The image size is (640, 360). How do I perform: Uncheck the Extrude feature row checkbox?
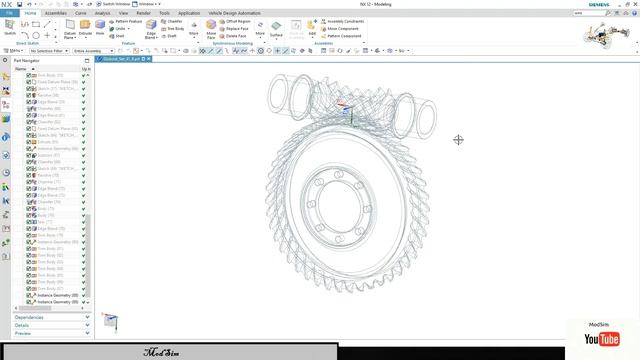tap(29, 142)
